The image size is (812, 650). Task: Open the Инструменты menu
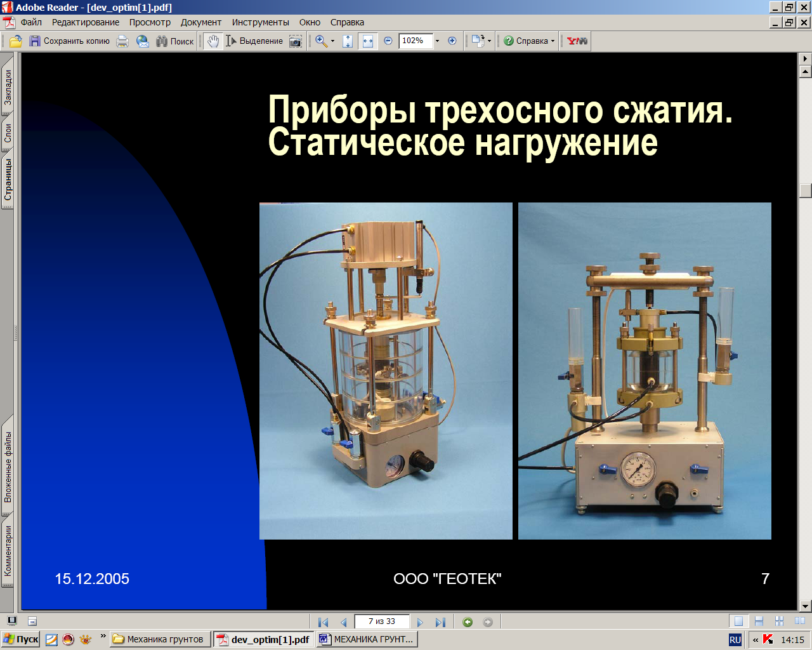click(260, 22)
